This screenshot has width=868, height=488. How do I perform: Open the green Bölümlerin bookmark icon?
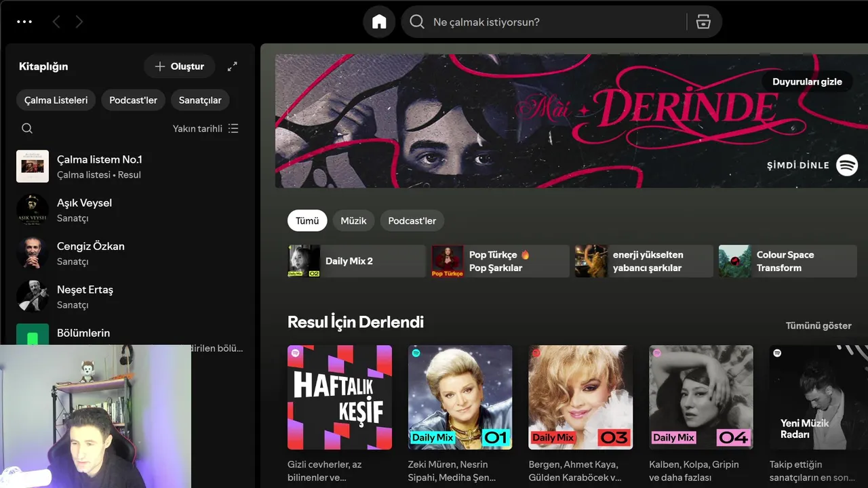(x=33, y=334)
